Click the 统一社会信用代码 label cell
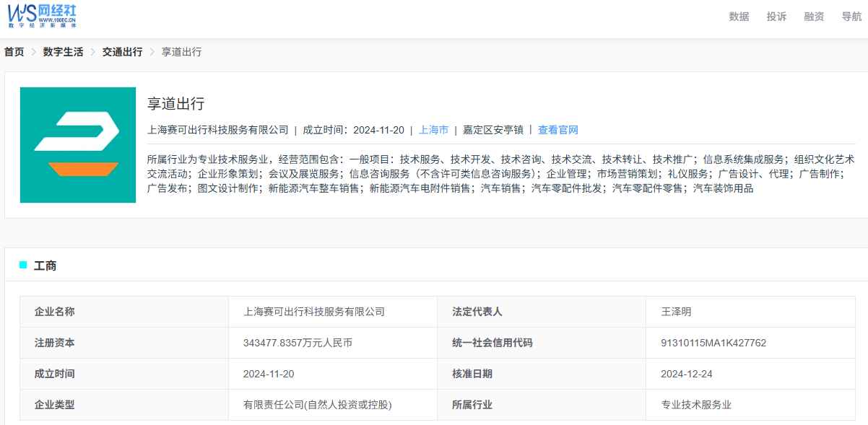Image resolution: width=868 pixels, height=425 pixels. pyautogui.click(x=542, y=343)
